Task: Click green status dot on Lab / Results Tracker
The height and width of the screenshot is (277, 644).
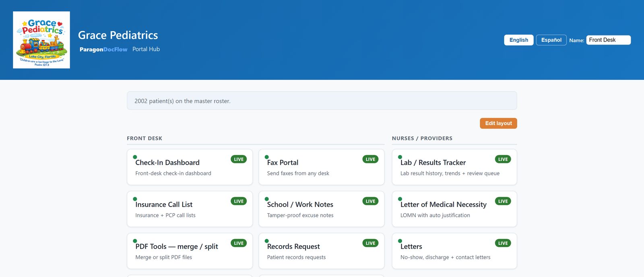Action: 400,157
